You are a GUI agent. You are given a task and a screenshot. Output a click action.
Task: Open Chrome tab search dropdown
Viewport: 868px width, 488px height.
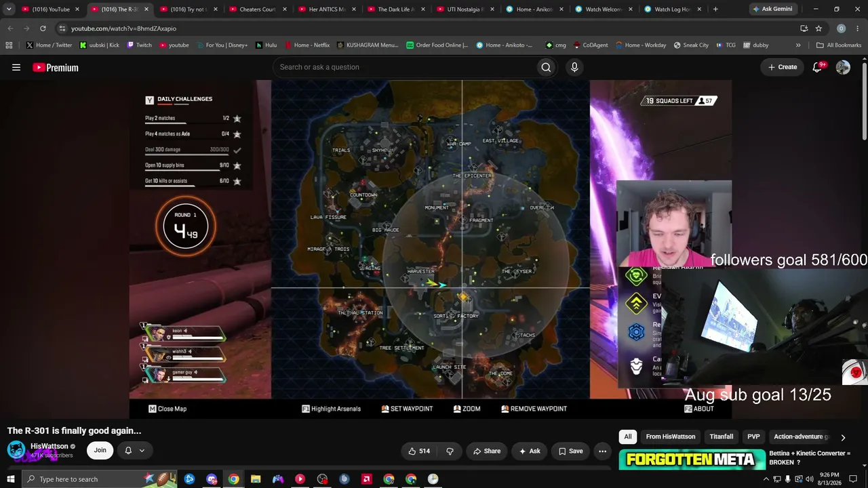9,9
